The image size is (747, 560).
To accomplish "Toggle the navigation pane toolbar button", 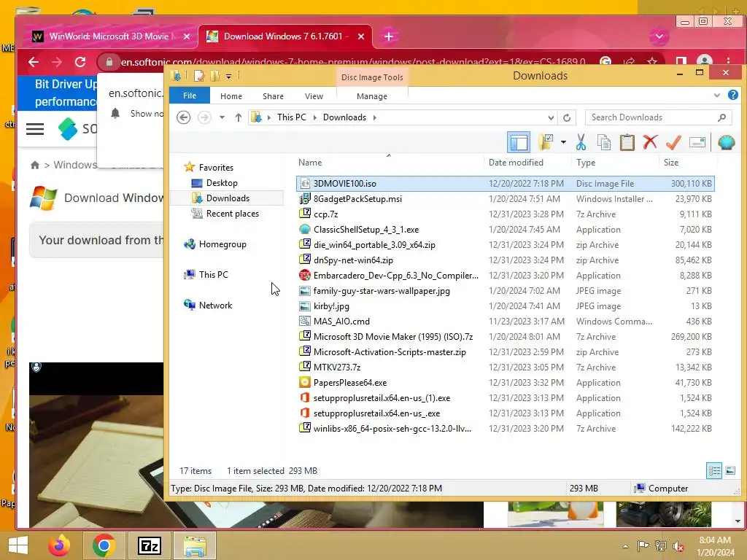I will click(x=519, y=142).
